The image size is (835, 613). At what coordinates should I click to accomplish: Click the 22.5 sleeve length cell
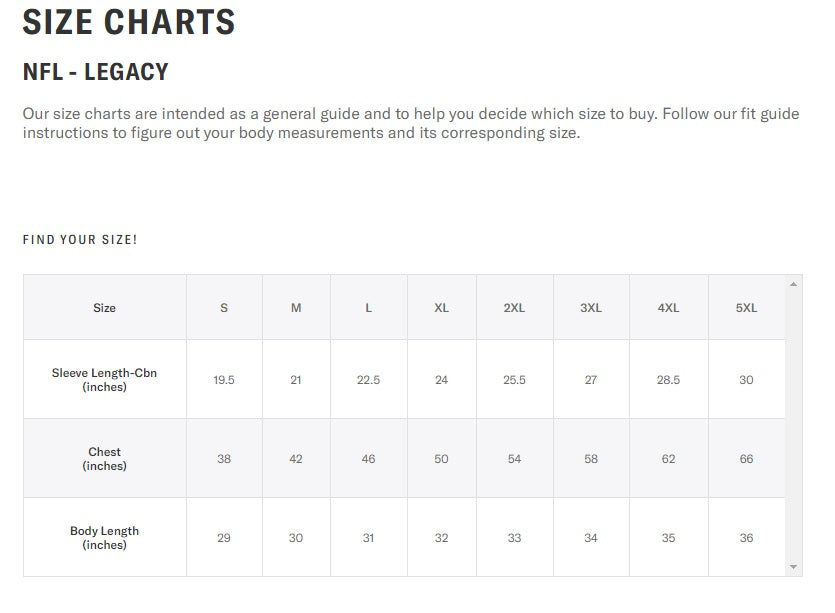pyautogui.click(x=368, y=380)
